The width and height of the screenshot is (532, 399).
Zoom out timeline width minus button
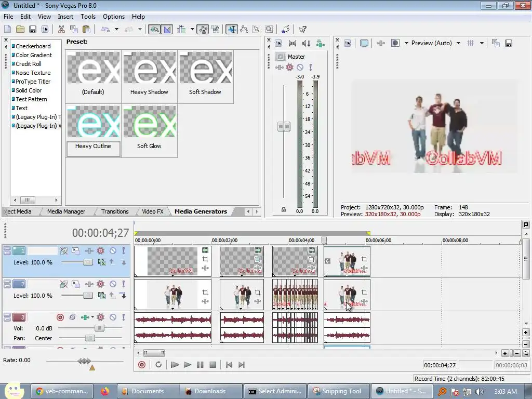pos(517,353)
